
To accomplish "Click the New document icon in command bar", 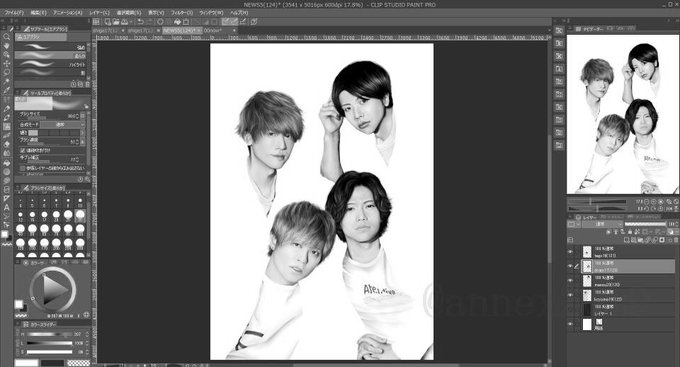I will tap(108, 22).
